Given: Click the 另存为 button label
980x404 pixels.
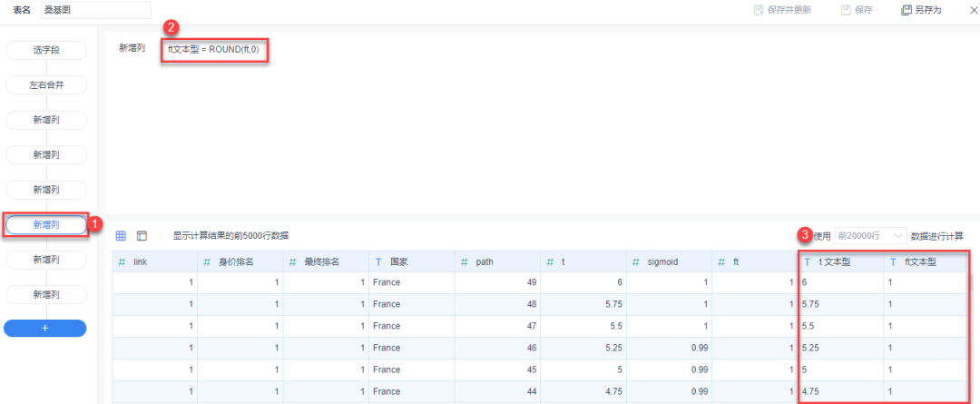Looking at the screenshot, I should [928, 10].
